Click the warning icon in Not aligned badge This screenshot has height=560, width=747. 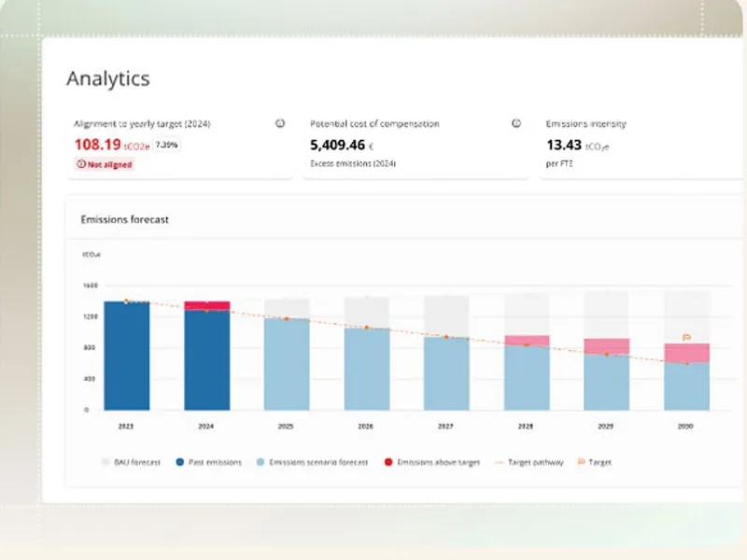(x=80, y=164)
